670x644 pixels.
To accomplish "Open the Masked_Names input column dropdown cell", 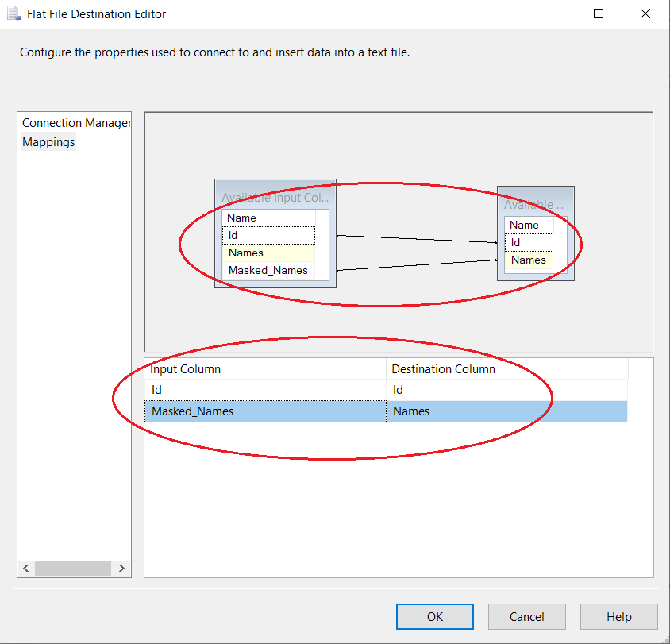I will 265,411.
